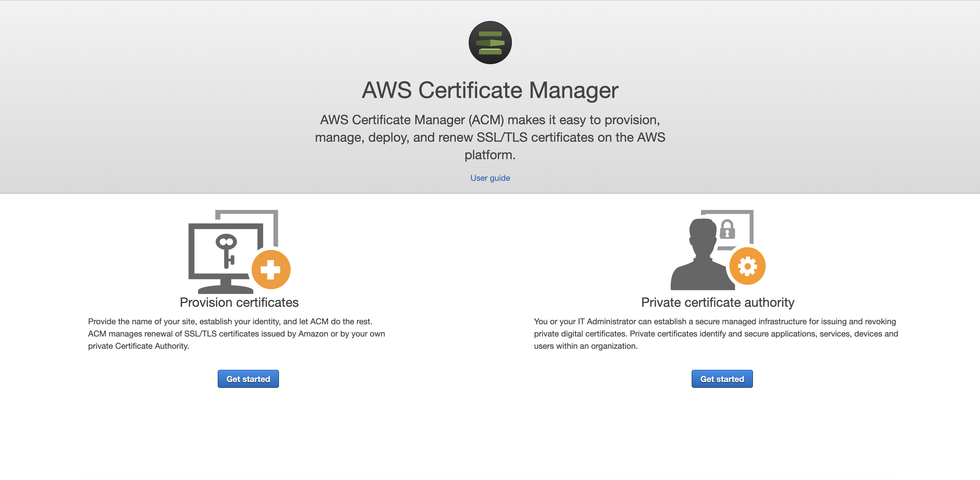Click the text 'private Certificate Authority.' line

pos(138,346)
